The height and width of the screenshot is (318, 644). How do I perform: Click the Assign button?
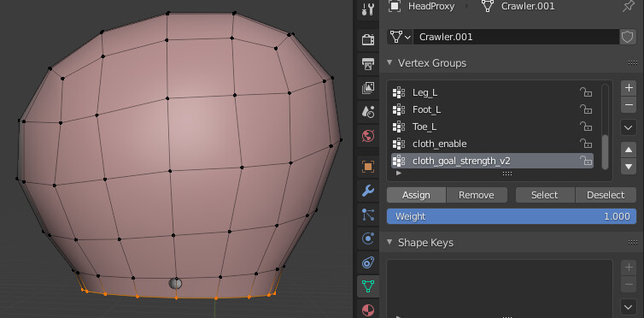(416, 195)
